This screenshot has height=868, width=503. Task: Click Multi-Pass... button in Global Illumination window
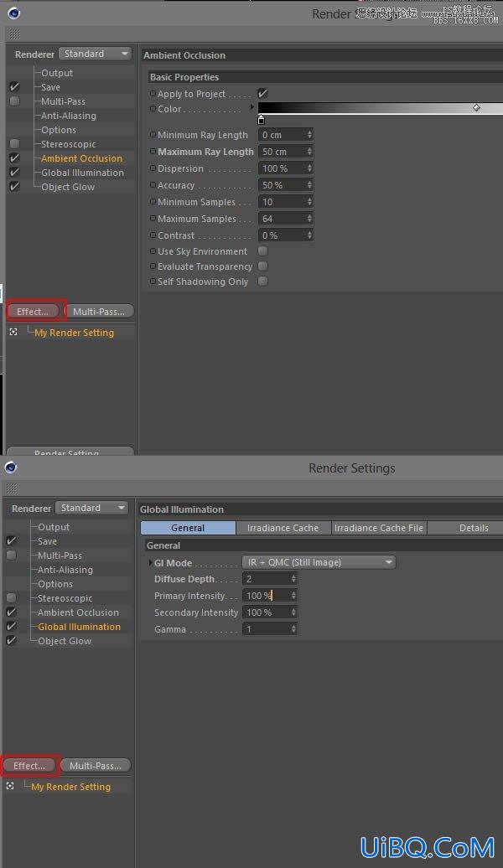(x=96, y=766)
